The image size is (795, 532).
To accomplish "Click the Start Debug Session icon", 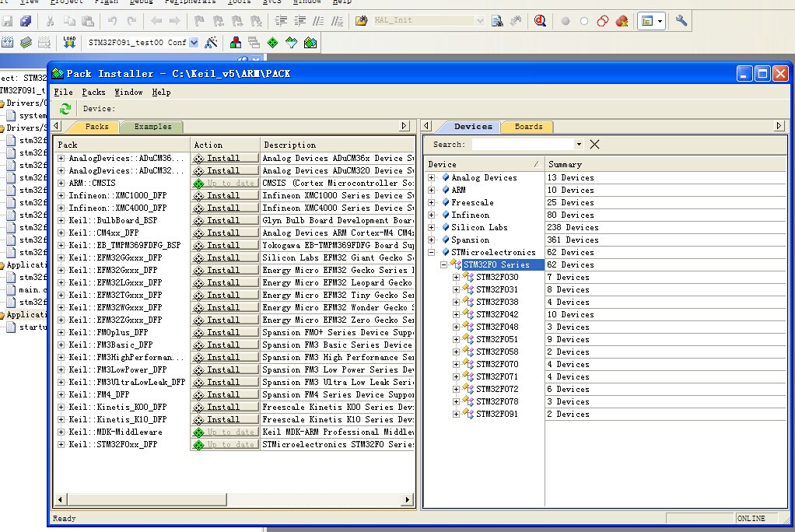I will point(540,21).
